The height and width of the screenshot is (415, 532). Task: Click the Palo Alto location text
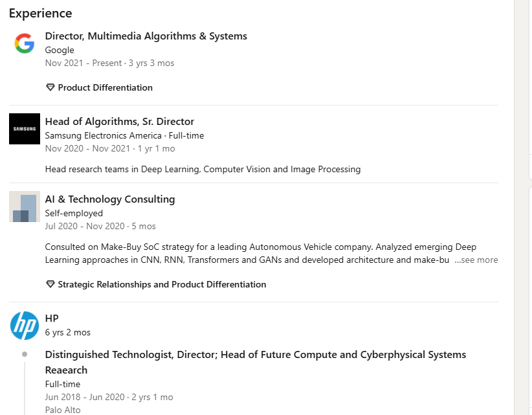(x=63, y=410)
